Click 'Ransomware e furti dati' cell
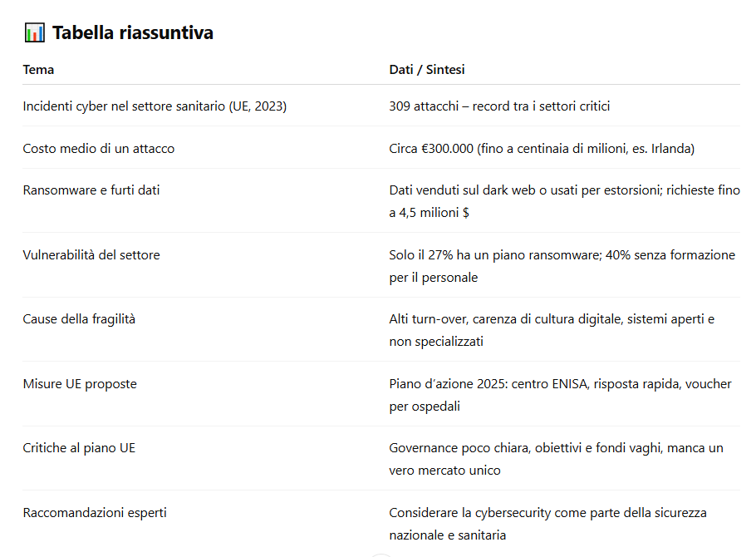Viewport: 756px width, 557px height. click(91, 190)
